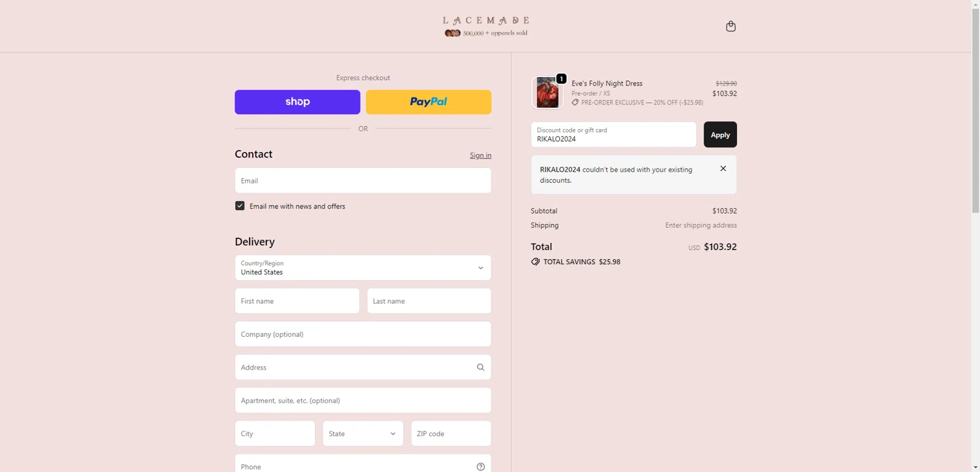Click the Email input field
980x472 pixels.
coord(363,180)
